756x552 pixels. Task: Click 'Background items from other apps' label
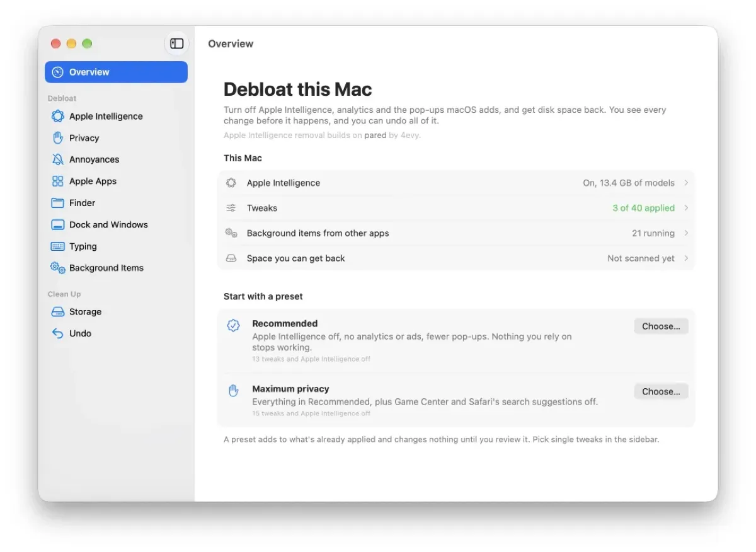[318, 233]
